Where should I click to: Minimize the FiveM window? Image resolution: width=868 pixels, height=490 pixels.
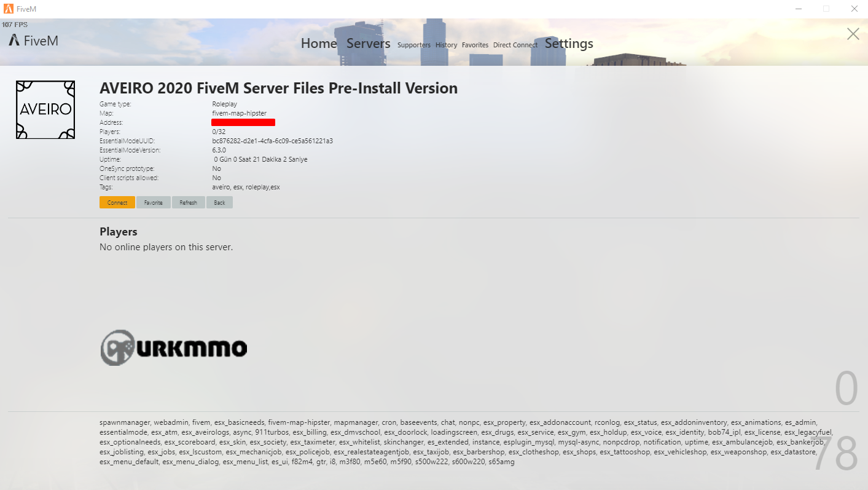[799, 9]
